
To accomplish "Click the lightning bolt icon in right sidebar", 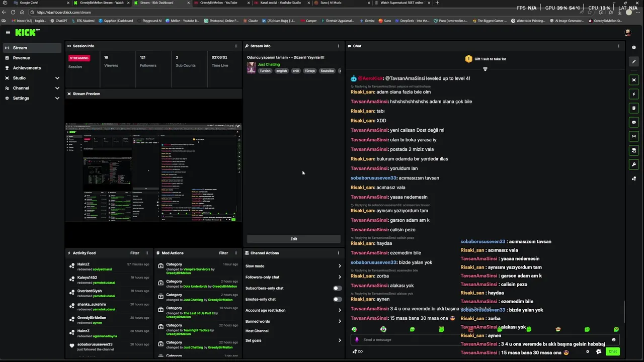I will tap(634, 94).
